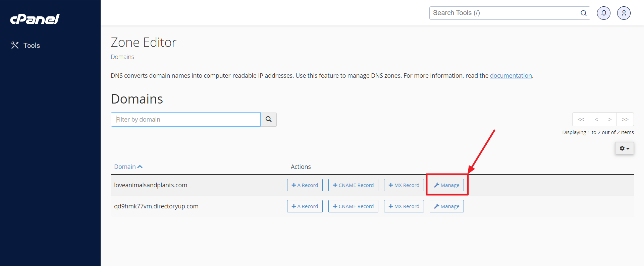Manage the qd9hmk77vm.directoryup.com zone
The height and width of the screenshot is (266, 644).
[x=447, y=206]
